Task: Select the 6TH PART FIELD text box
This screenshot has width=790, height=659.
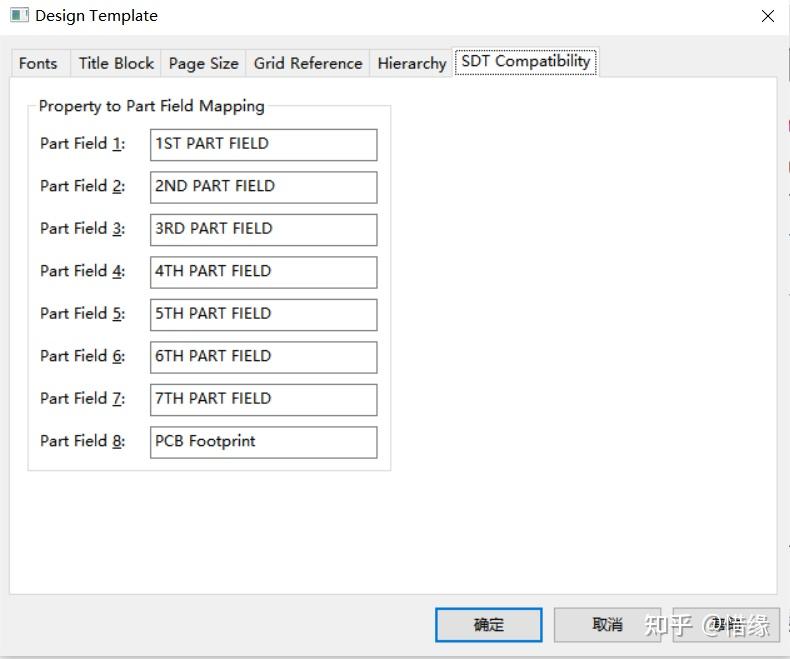Action: pos(263,357)
